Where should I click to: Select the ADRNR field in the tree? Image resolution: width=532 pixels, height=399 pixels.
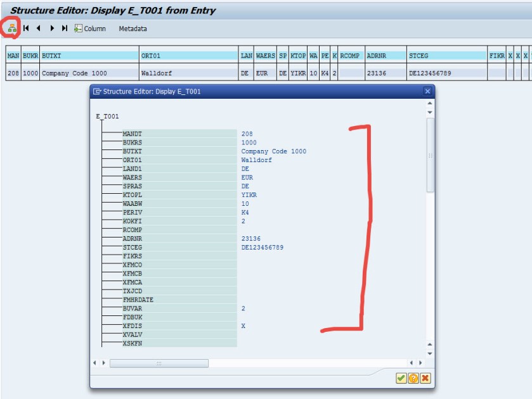tap(179, 239)
